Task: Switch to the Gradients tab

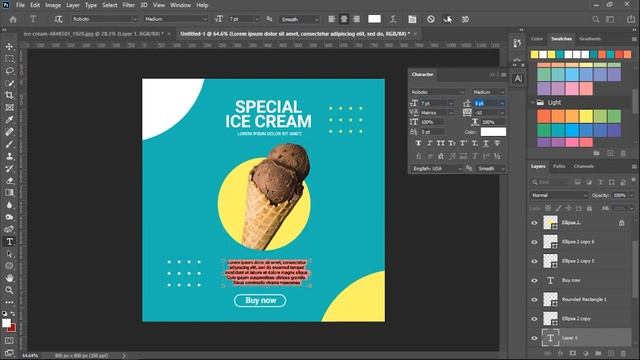Action: click(x=590, y=39)
